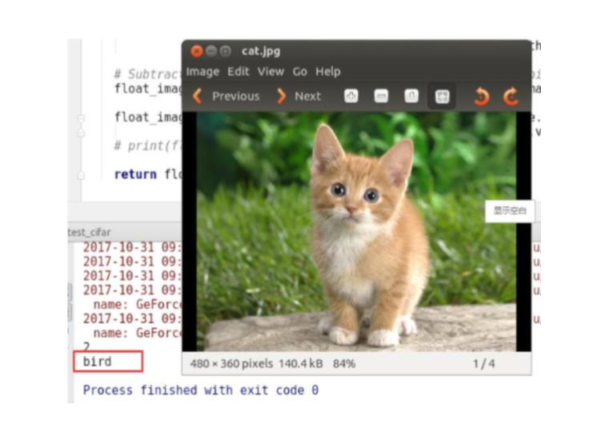This screenshot has height=421, width=598.
Task: Go to Next image
Action: (x=299, y=96)
